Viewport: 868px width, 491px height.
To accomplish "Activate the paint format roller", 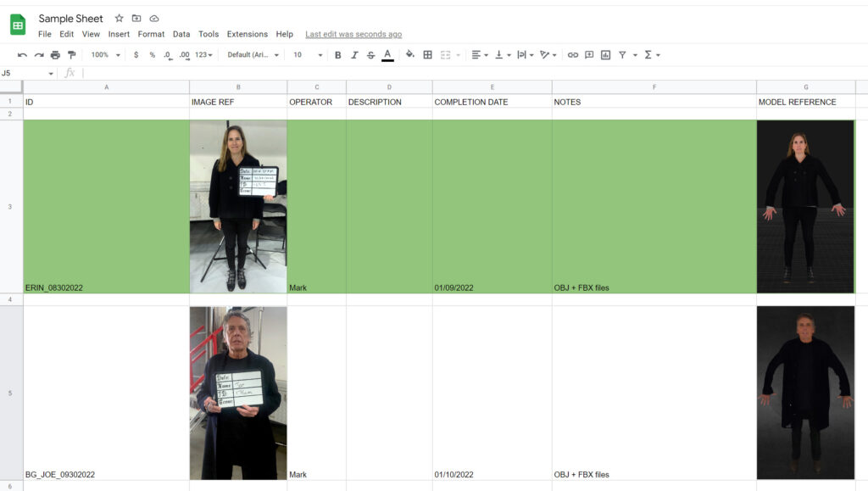I will 71,55.
